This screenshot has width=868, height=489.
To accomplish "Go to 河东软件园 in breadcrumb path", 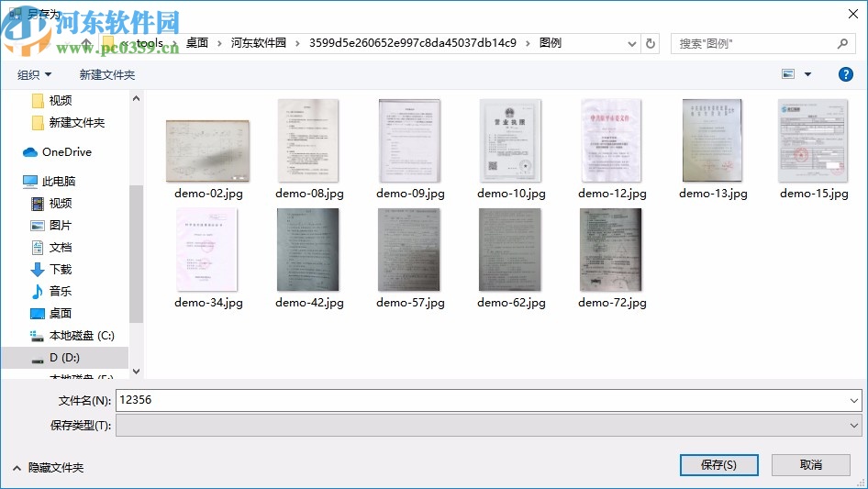I will coord(259,43).
